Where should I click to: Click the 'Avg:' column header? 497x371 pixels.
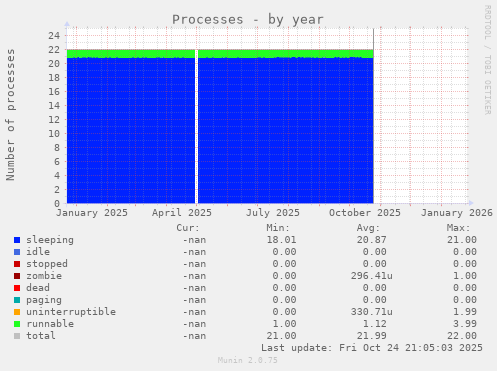pyautogui.click(x=368, y=228)
